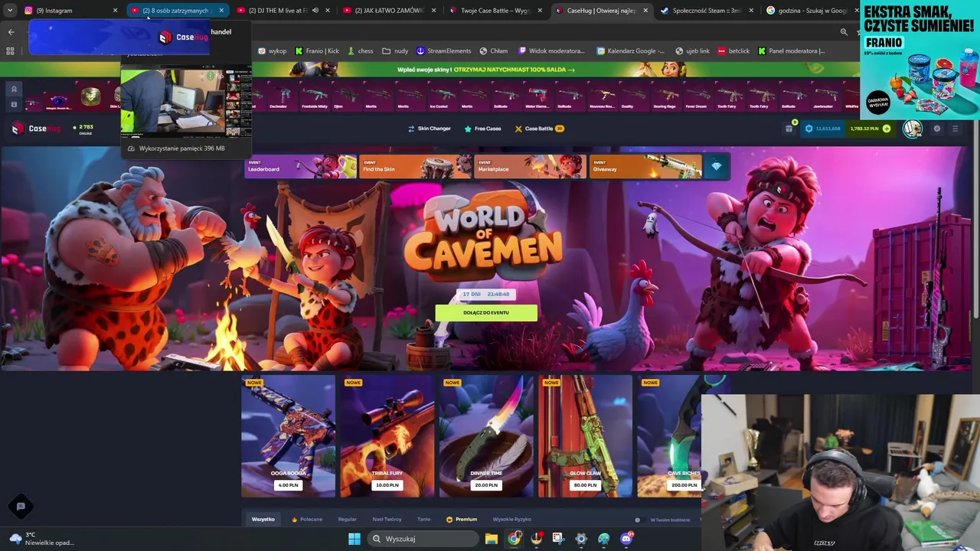
Task: Open the GLOW CLAW case
Action: point(585,436)
